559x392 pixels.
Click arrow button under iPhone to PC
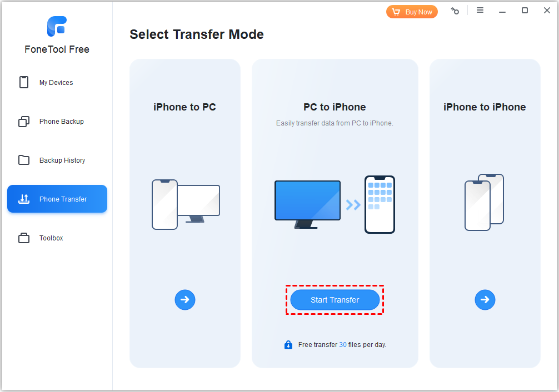185,300
